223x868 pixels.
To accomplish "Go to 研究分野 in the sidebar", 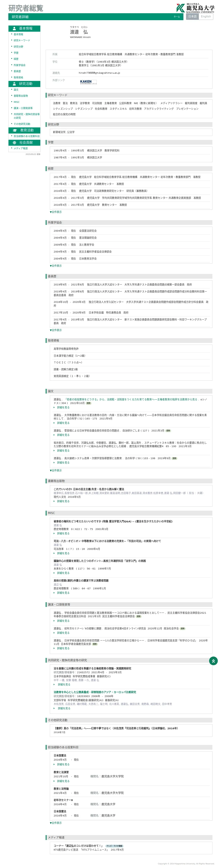I will (x=19, y=47).
